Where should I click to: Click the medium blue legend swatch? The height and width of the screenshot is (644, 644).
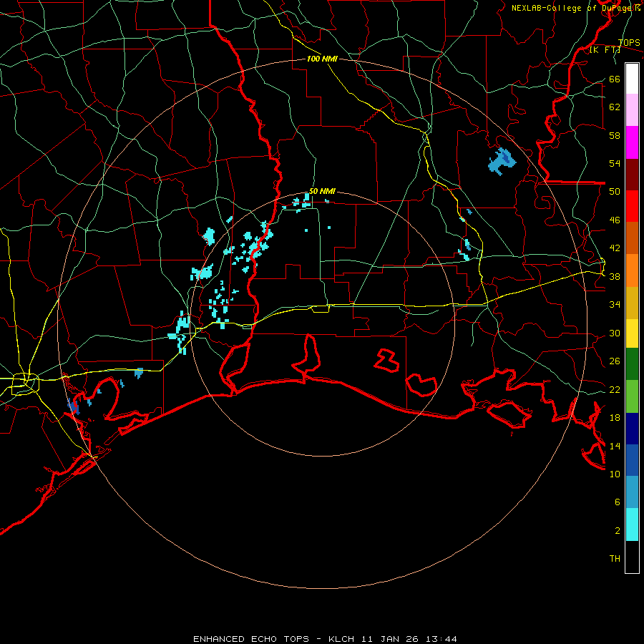632,460
